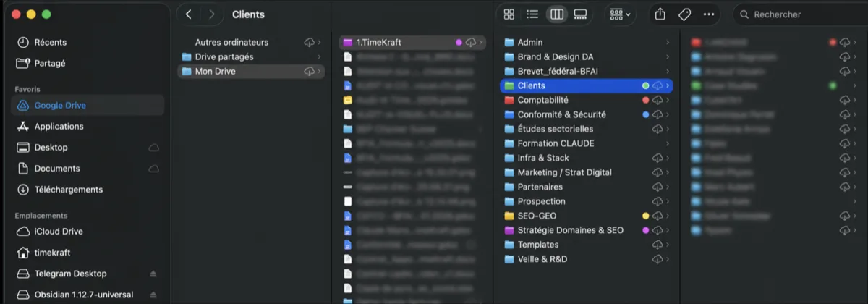Expand Drive partagés using its chevron
The height and width of the screenshot is (304, 868).
pyautogui.click(x=319, y=57)
